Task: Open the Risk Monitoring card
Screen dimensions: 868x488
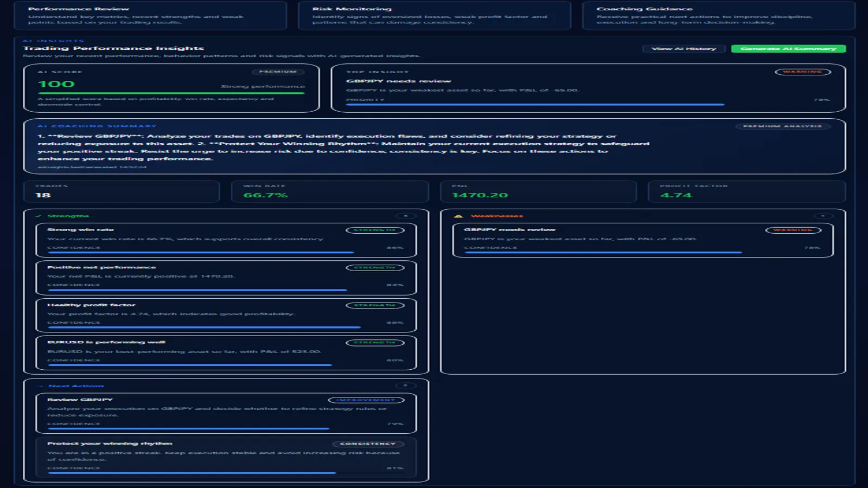Action: (x=435, y=15)
